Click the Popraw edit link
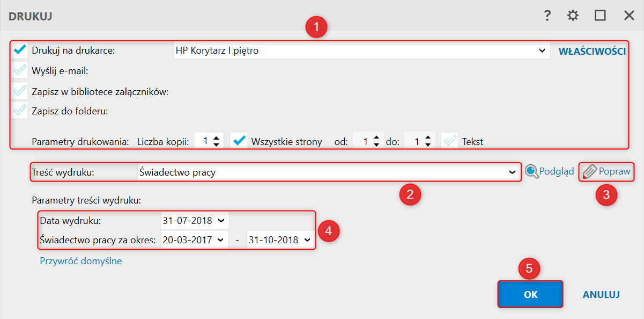Image resolution: width=644 pixels, height=319 pixels. (x=614, y=171)
